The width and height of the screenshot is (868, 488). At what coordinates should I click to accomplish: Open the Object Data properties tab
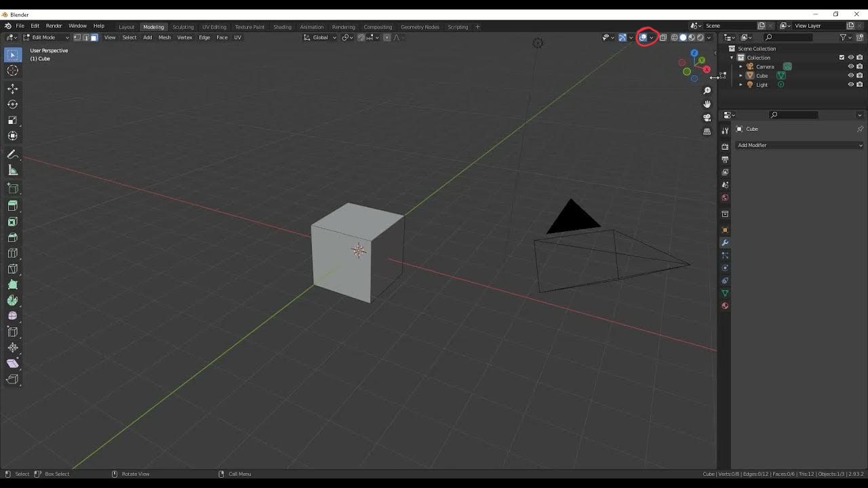click(x=725, y=293)
